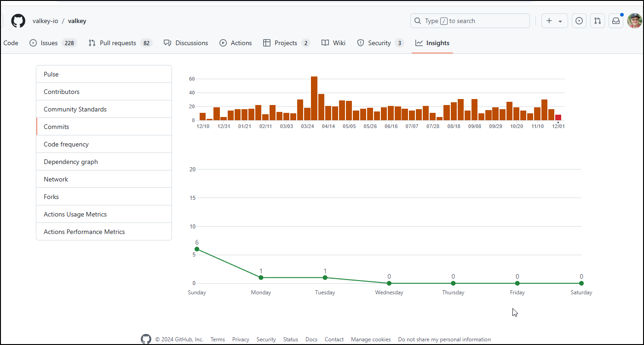Click the GitHub logo in the footer
This screenshot has height=345, width=644.
click(x=146, y=339)
